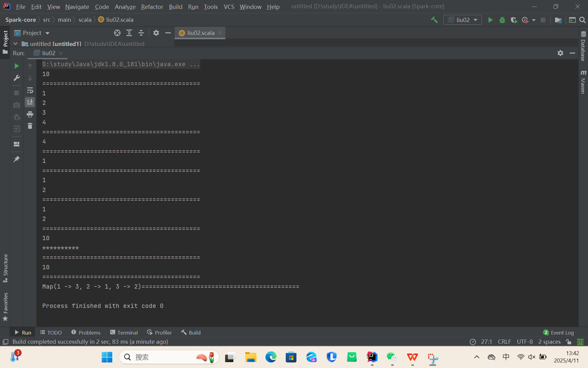Click the Print console output icon
The width and height of the screenshot is (588, 368).
pyautogui.click(x=30, y=114)
